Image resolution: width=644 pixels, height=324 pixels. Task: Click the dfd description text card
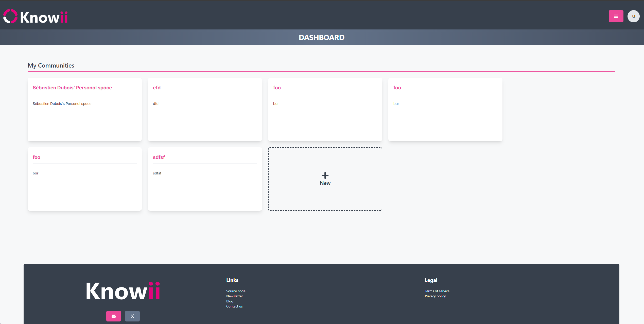coord(156,104)
